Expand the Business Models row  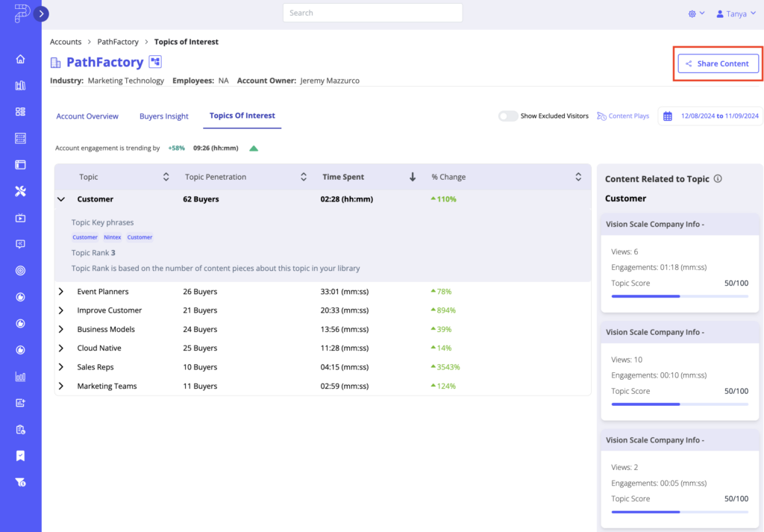61,329
